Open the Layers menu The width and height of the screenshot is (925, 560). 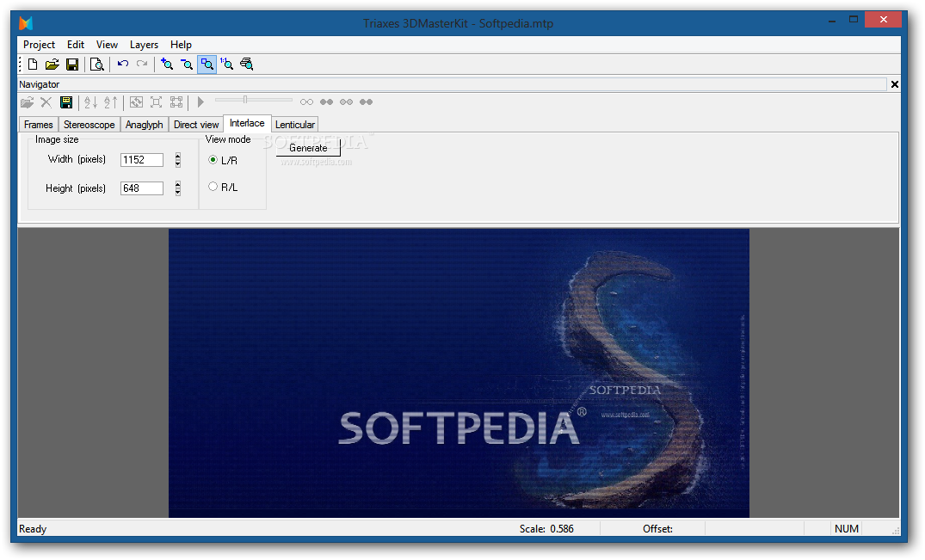pyautogui.click(x=144, y=45)
